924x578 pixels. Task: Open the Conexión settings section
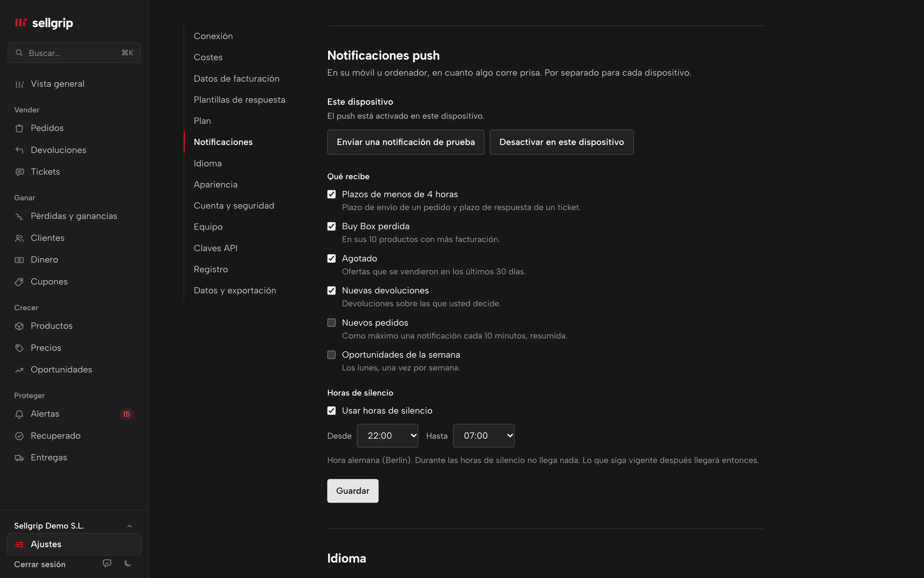click(213, 36)
